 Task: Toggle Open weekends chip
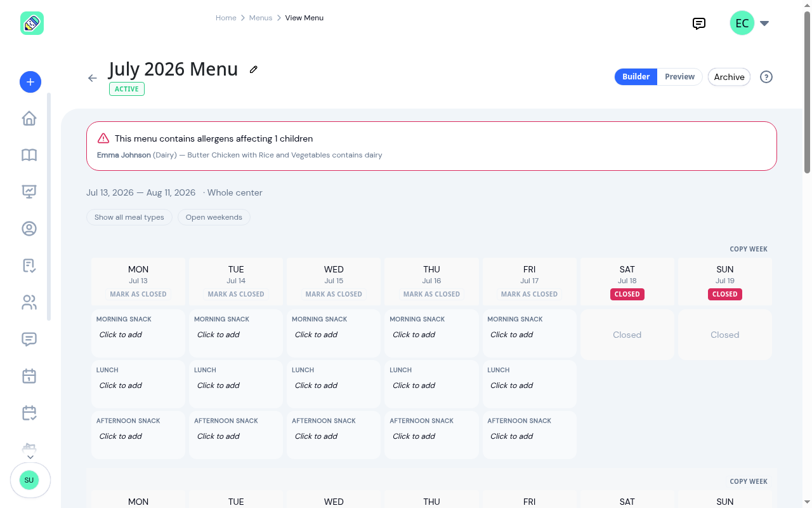coord(214,217)
